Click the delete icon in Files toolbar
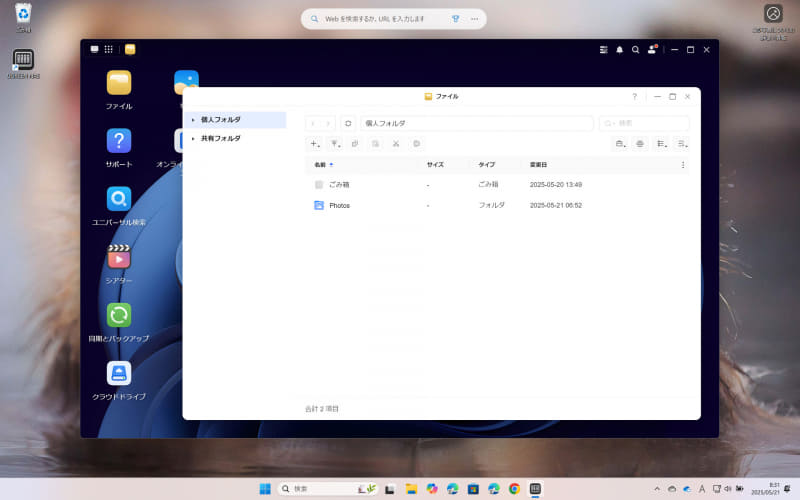The image size is (800, 500). point(416,144)
